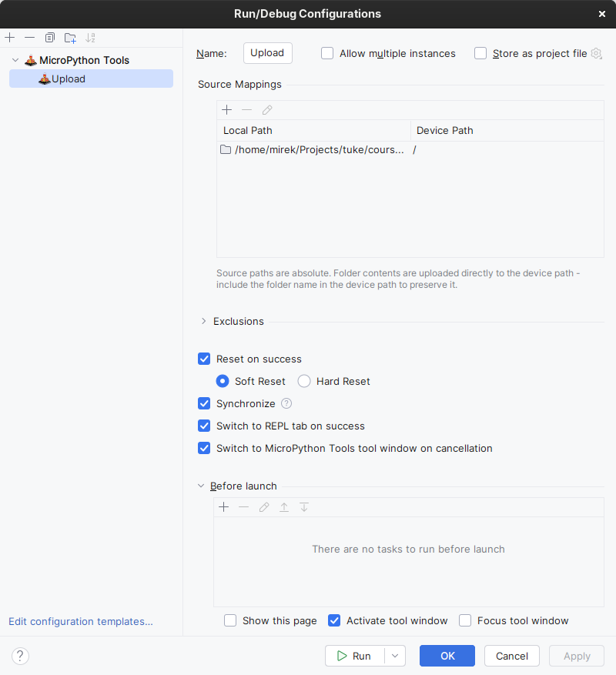The height and width of the screenshot is (675, 616).
Task: Click the Local Path column header
Action: coord(313,130)
